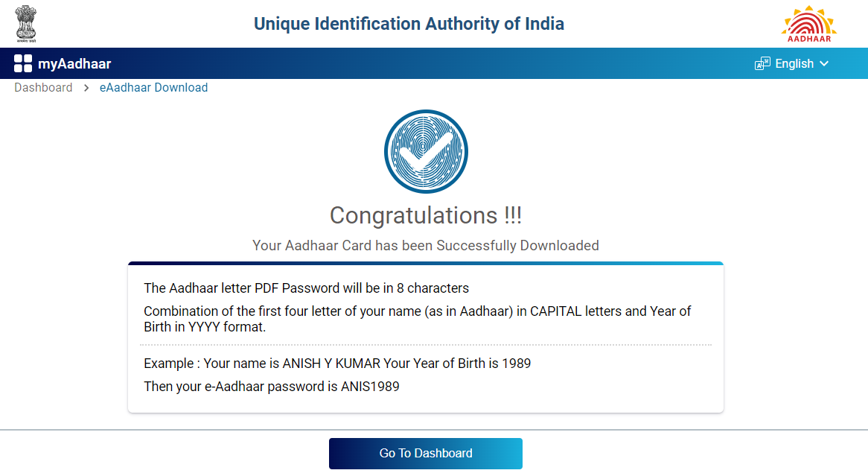Viewport: 868px width, 476px height.
Task: Click the Go To Dashboard button
Action: [425, 453]
